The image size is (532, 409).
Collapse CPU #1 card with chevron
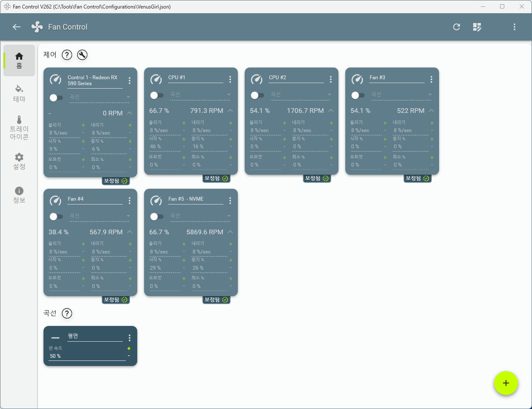230,111
